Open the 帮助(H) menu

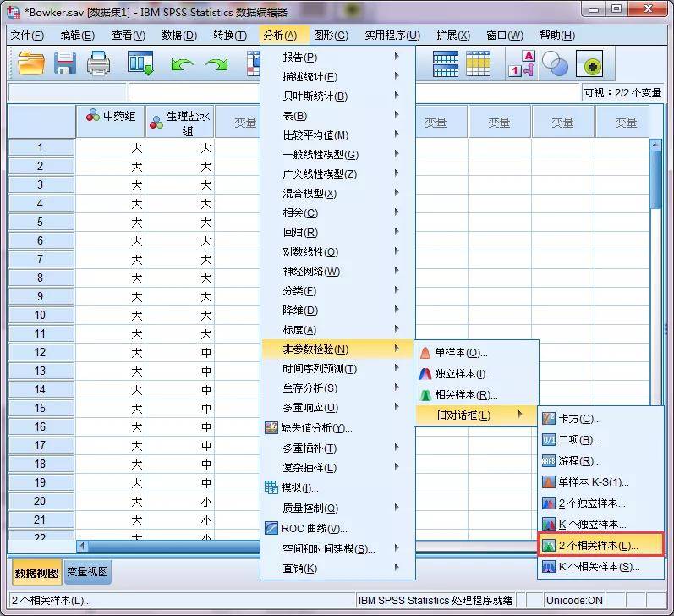pyautogui.click(x=557, y=36)
